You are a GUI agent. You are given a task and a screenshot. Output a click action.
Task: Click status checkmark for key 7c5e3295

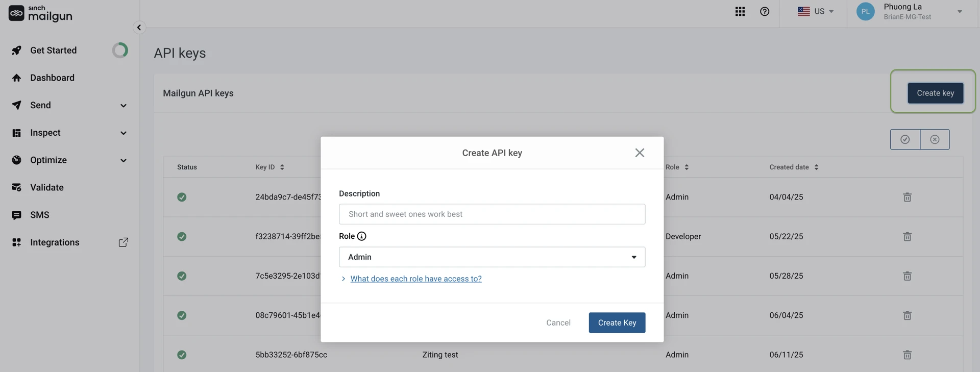pos(182,276)
